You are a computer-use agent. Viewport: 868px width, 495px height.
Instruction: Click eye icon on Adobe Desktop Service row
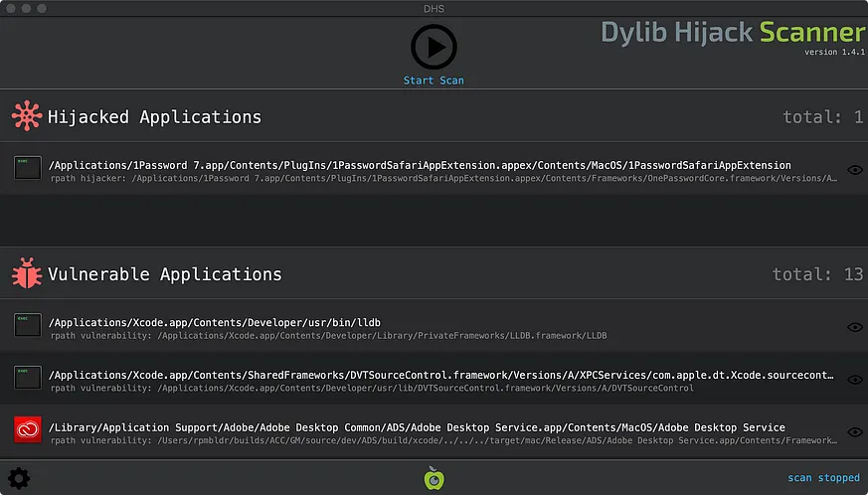[x=855, y=431]
